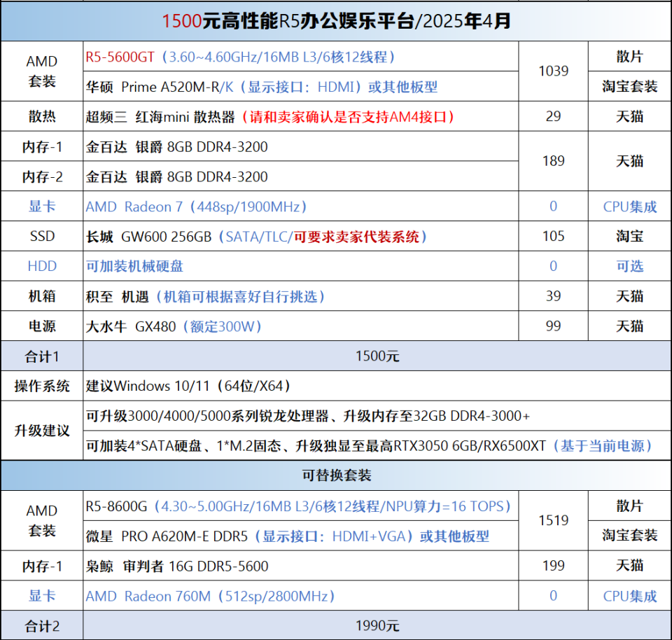Select the 操作系统 label
This screenshot has width=672, height=640.
pos(41,387)
